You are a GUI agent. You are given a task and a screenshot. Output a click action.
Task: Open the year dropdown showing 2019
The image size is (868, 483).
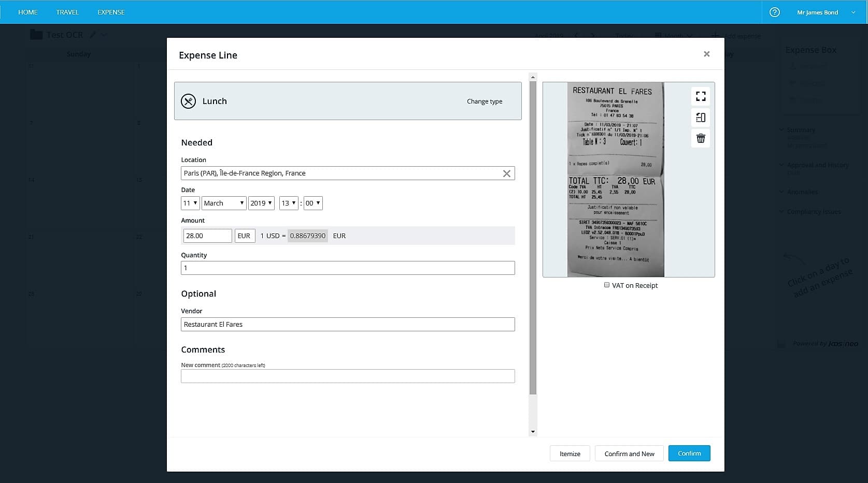pos(261,203)
